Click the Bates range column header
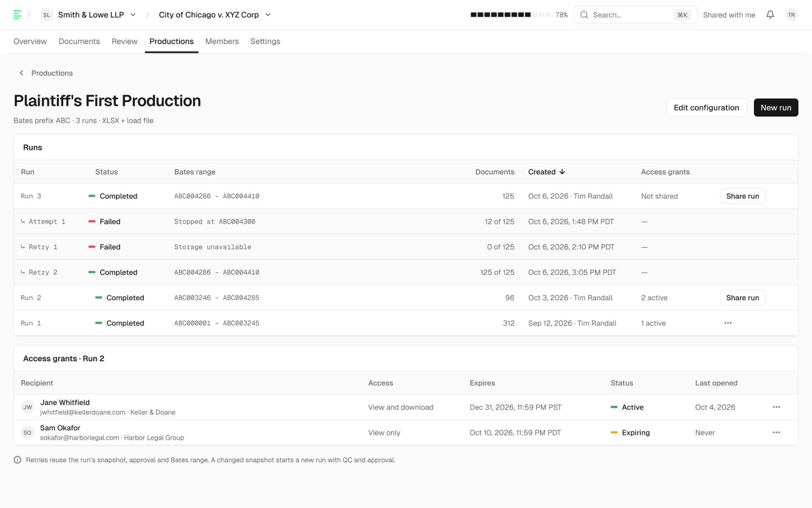The image size is (812, 508). [x=195, y=172]
